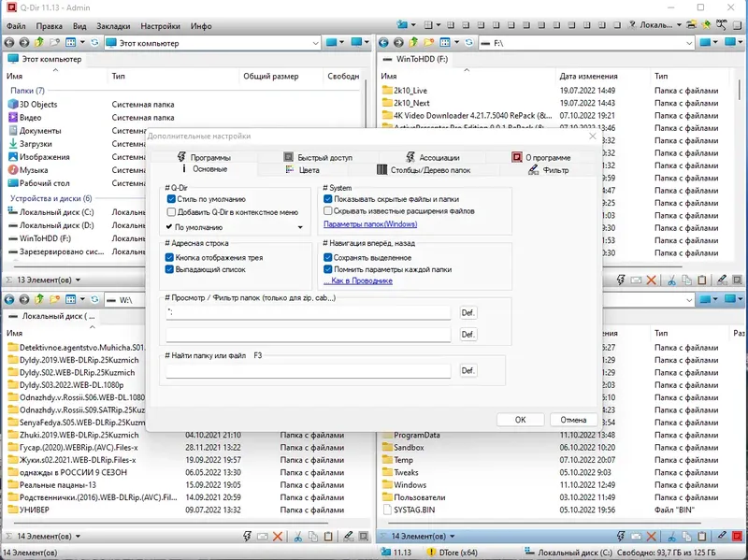Open the Файл menu
748x560 pixels.
(x=16, y=26)
